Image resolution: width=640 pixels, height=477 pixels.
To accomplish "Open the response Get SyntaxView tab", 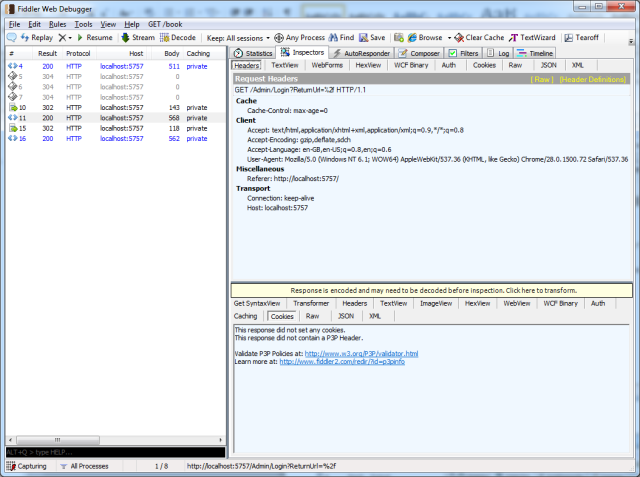I will (x=257, y=303).
